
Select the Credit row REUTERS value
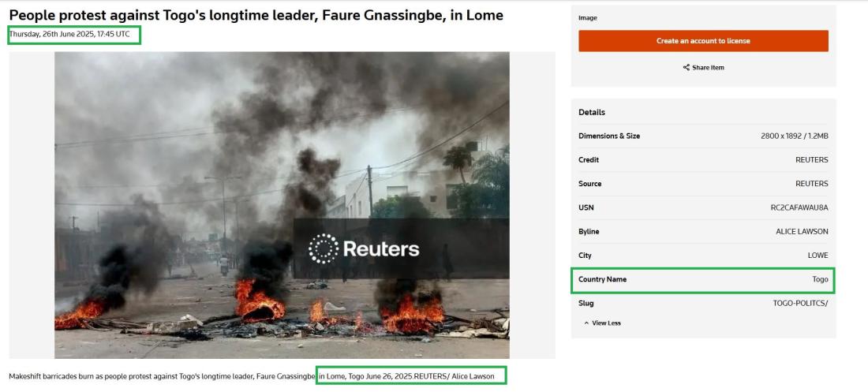(811, 160)
